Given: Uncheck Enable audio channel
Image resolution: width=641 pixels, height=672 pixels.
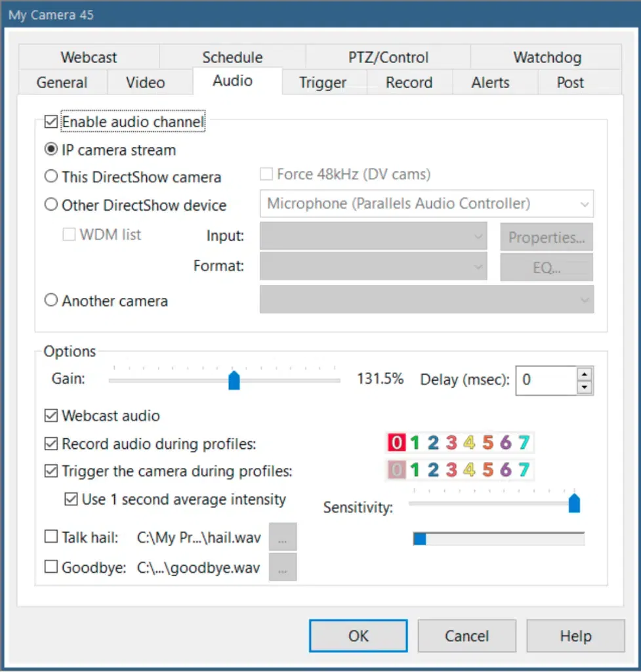Looking at the screenshot, I should click(x=51, y=122).
